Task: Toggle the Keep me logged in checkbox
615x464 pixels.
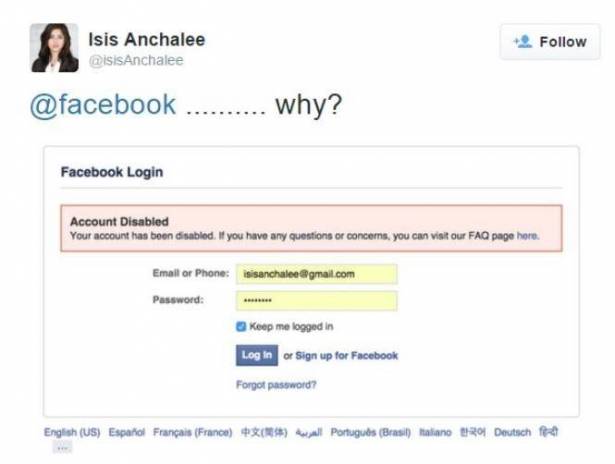Action: (x=241, y=326)
